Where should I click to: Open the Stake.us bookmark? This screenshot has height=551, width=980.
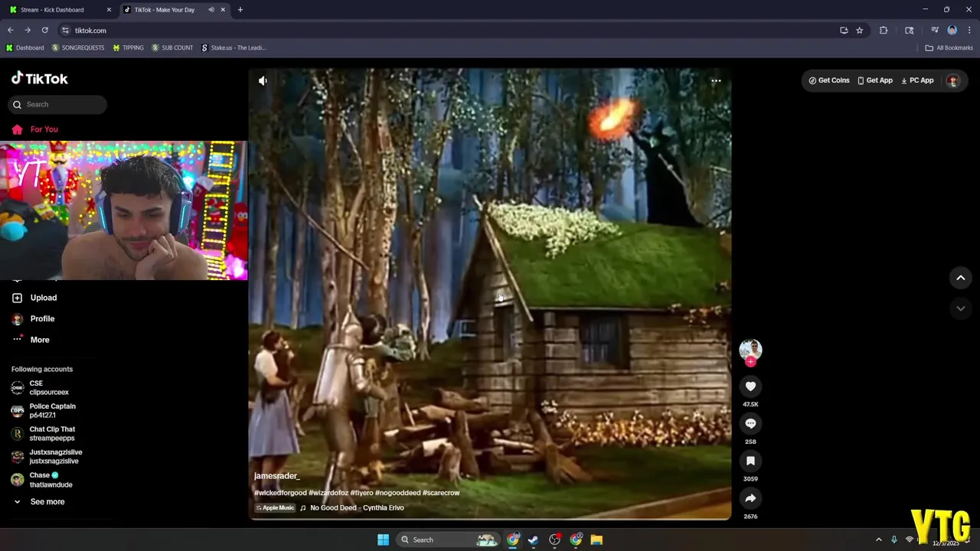234,47
